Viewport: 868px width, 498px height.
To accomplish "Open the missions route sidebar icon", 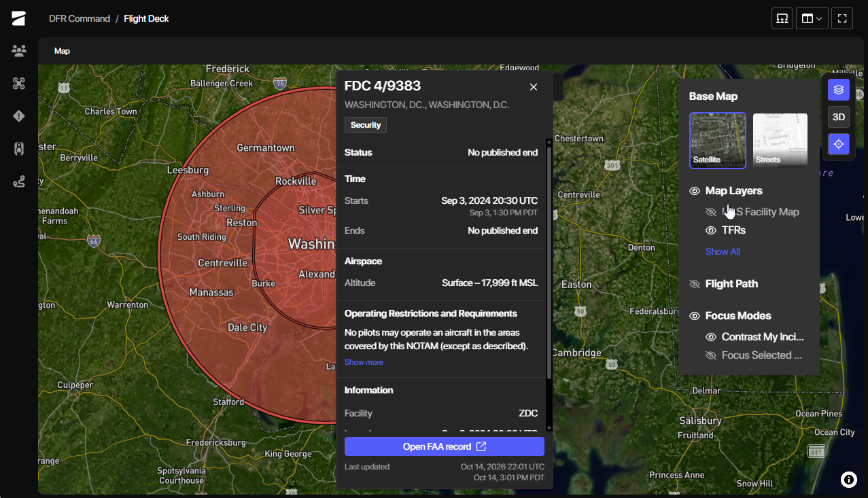I will 18,181.
